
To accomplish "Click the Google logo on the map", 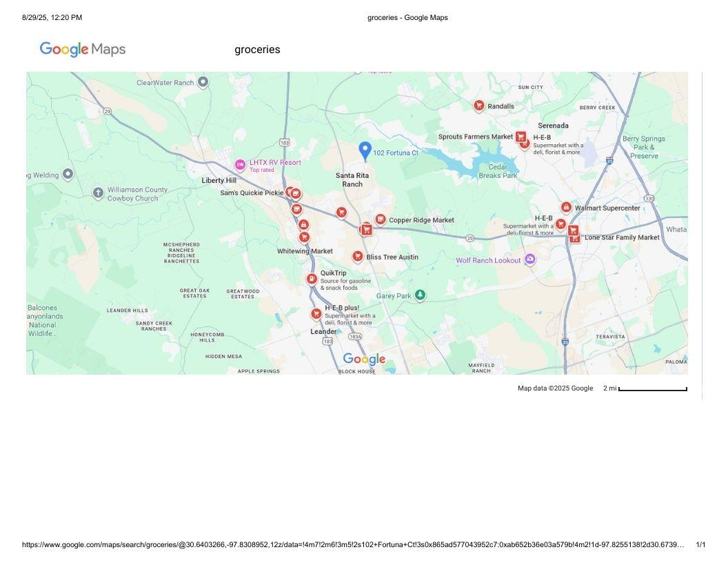I will pyautogui.click(x=365, y=359).
